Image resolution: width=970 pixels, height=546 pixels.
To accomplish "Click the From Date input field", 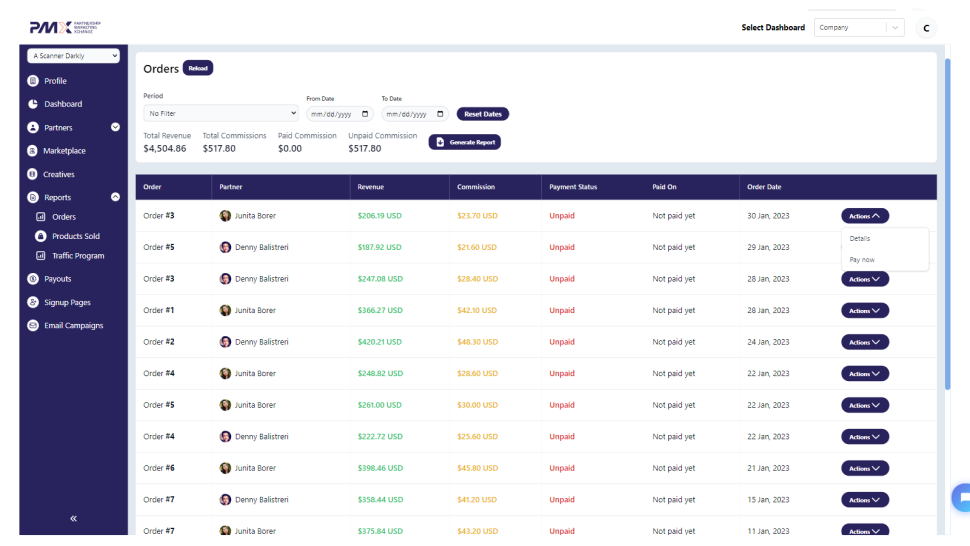I will [338, 114].
